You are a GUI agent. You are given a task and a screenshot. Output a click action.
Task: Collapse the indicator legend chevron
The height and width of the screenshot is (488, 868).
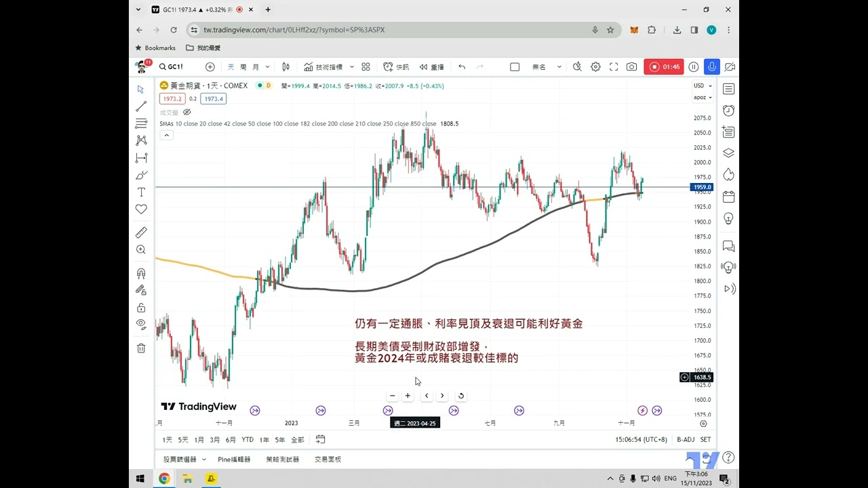[x=167, y=135]
